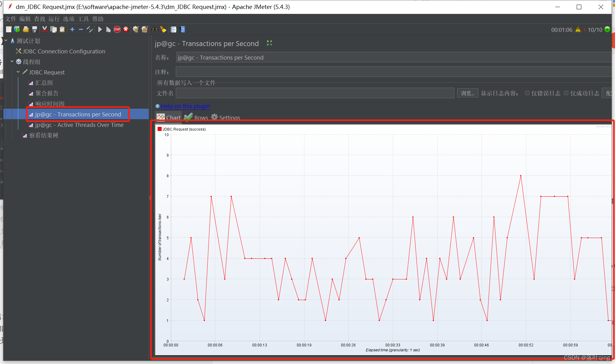Click the Save floppy disk icon
615x364 pixels.
pos(35,30)
